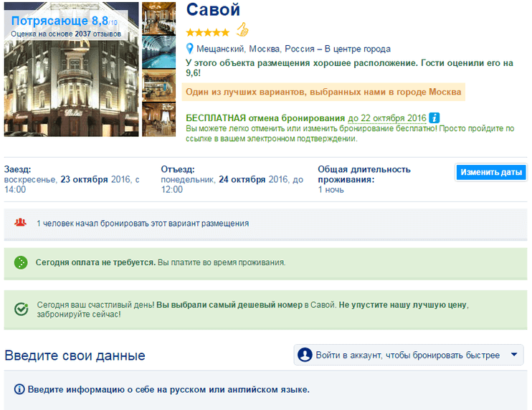The height and width of the screenshot is (410, 532).
Task: Click the red people icon in the booking notice
Action: pos(21,223)
